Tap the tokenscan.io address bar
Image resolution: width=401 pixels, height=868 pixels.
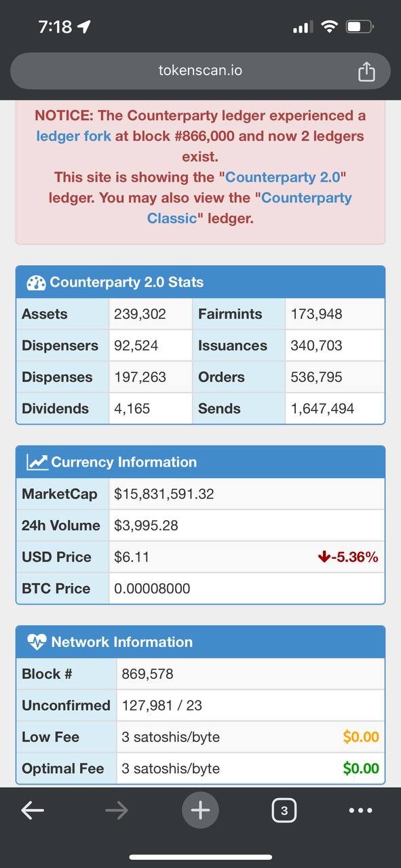(200, 71)
